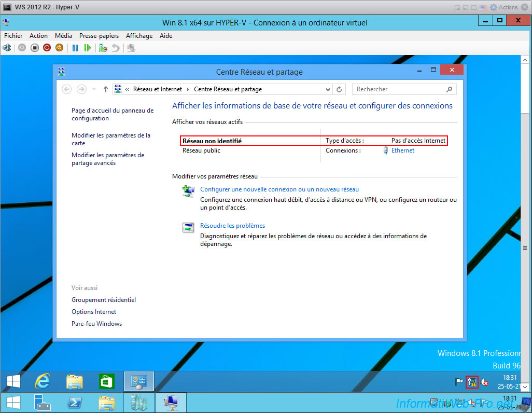Open the Fichier menu
The height and width of the screenshot is (413, 532).
pyautogui.click(x=13, y=36)
